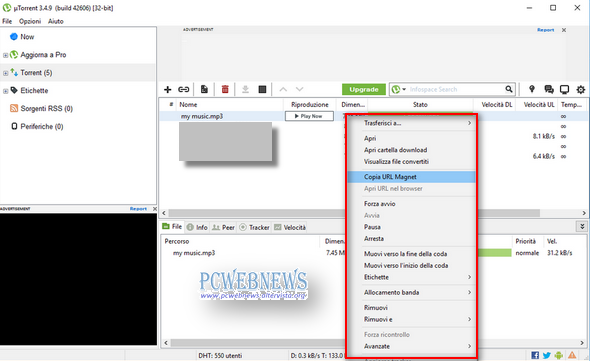This screenshot has height=361, width=590.
Task: Open Avanzate submenu
Action: 411,346
